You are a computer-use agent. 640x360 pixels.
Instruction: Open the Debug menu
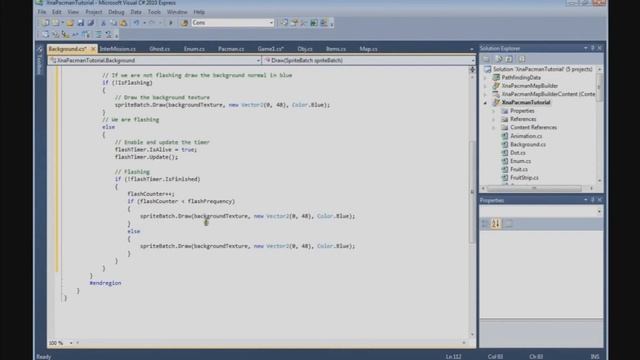[116, 12]
